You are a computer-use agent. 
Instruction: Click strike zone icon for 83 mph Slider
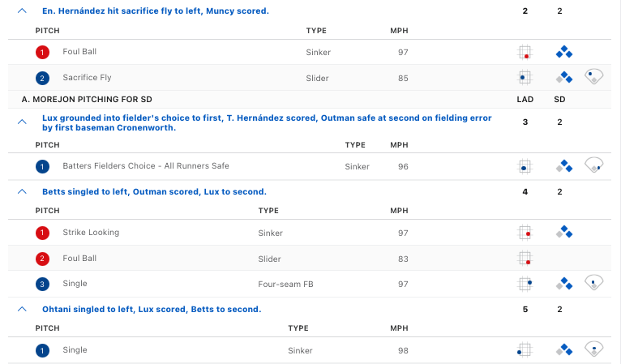(525, 259)
